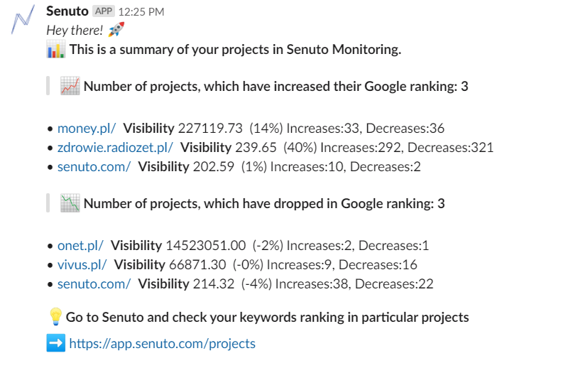Click the increased Google ranking heading text
This screenshot has height=368, width=588.
coord(276,86)
